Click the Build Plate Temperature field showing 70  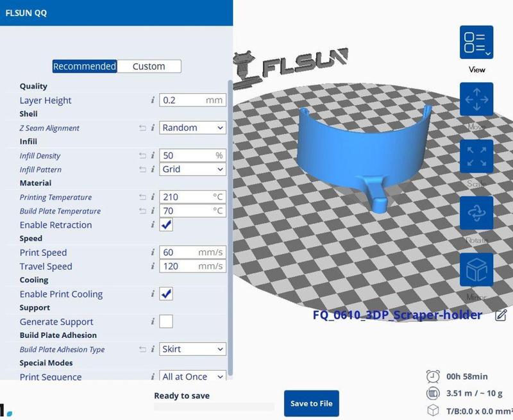[x=193, y=211]
